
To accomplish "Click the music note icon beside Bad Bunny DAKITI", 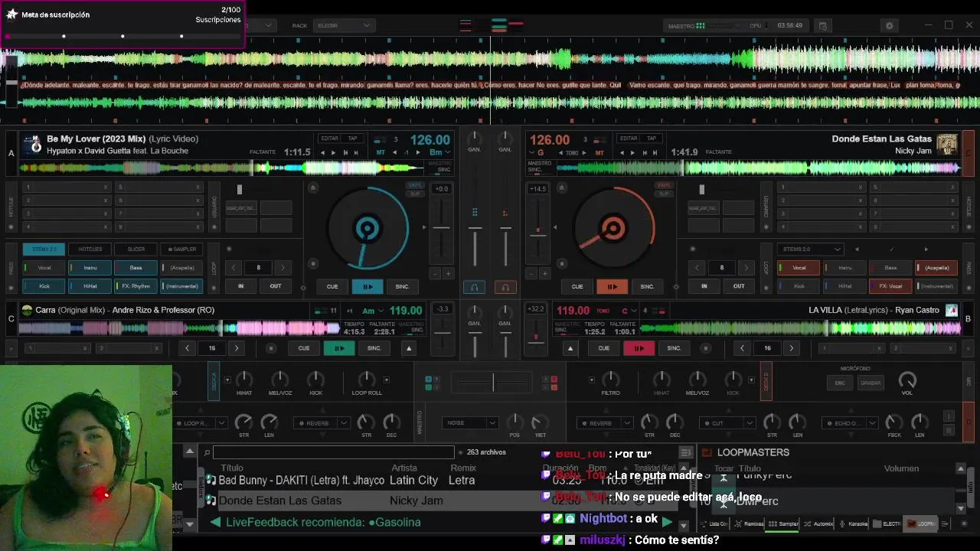I will tap(211, 481).
